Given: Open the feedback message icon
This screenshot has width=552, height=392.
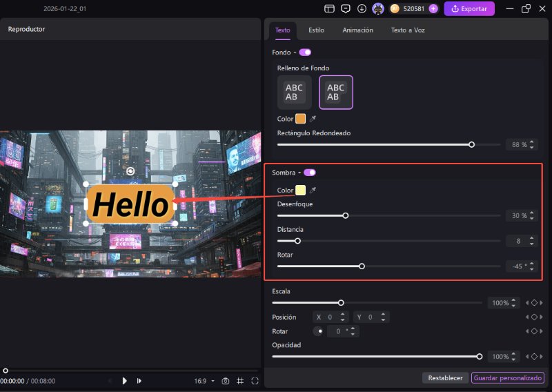Looking at the screenshot, I should point(346,9).
